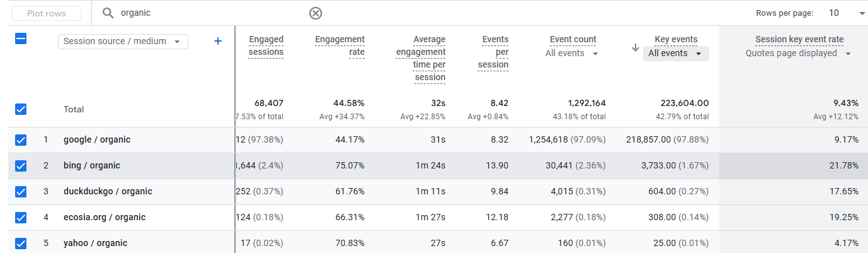Viewport: 868px width, 253px height.
Task: Toggle the duckduckgo / organic checkbox
Action: pos(21,191)
